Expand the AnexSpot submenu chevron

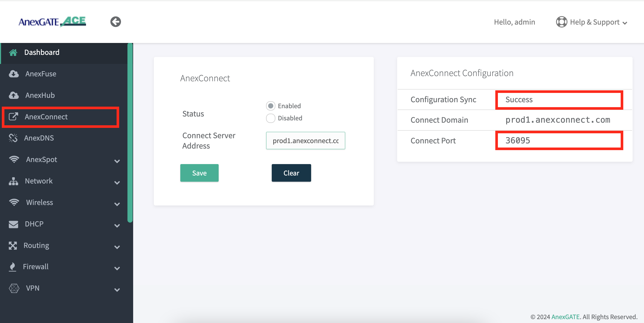click(x=117, y=161)
